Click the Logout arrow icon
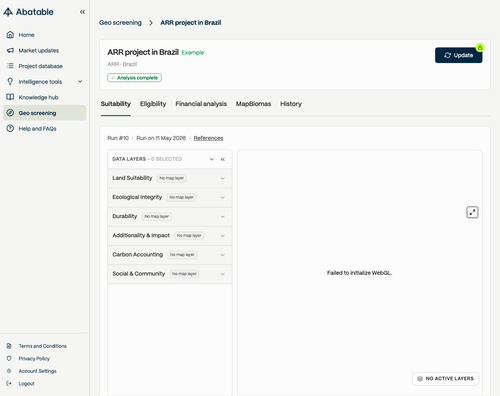Screen dimensions: 500x396 tap(9, 383)
